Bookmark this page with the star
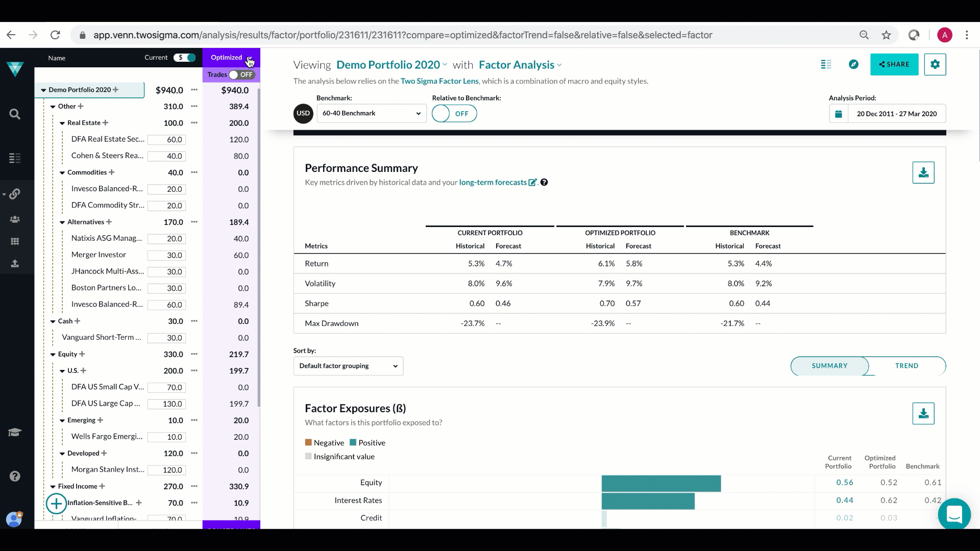 [x=886, y=35]
